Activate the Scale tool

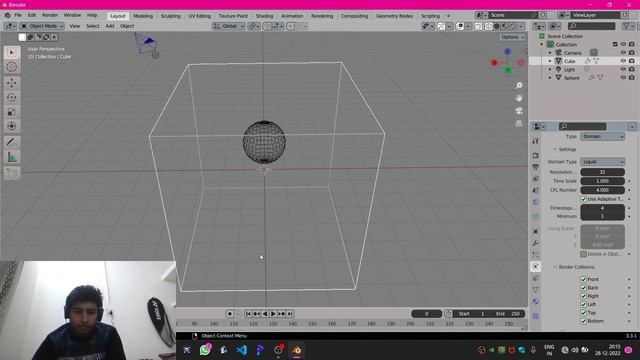point(11,112)
